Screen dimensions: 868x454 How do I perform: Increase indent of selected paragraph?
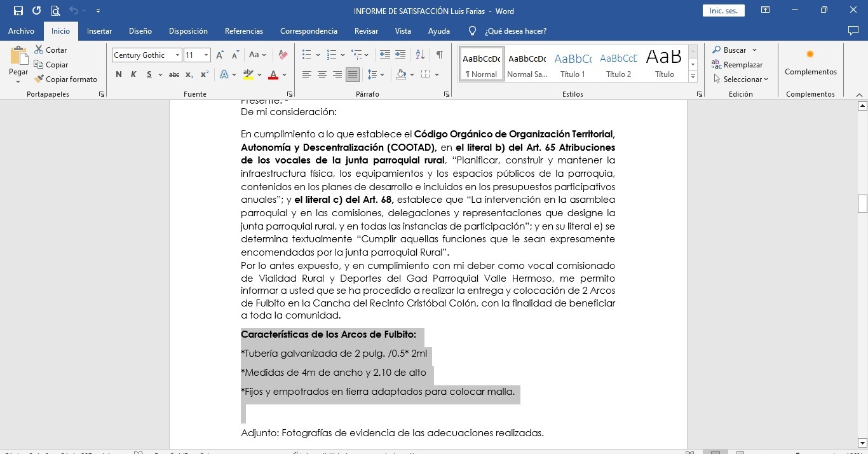click(400, 55)
